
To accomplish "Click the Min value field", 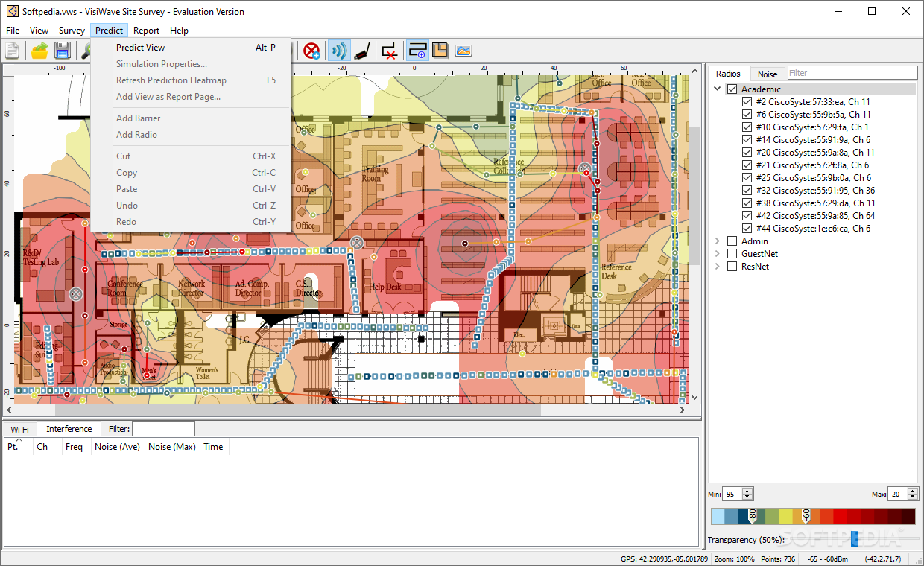I will 732,494.
